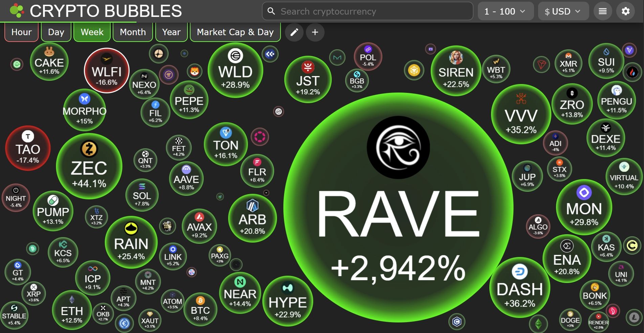Select the Week tab

click(92, 32)
